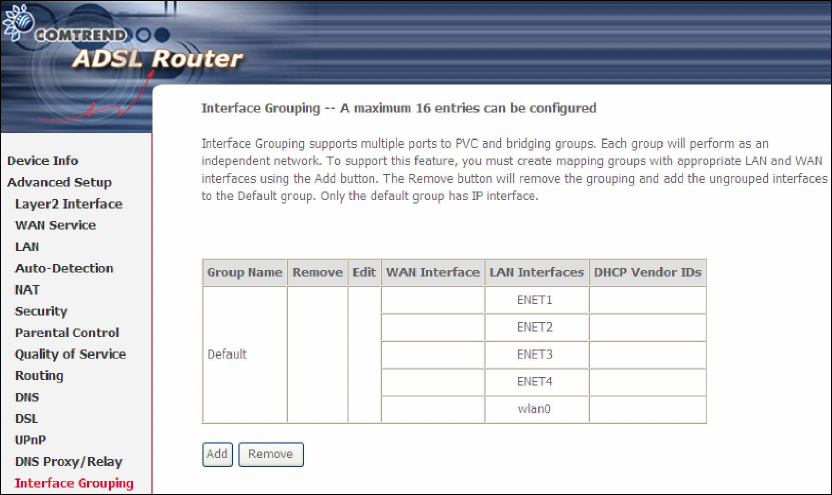The height and width of the screenshot is (495, 832).
Task: Click WAN Interface column header
Action: tap(432, 273)
